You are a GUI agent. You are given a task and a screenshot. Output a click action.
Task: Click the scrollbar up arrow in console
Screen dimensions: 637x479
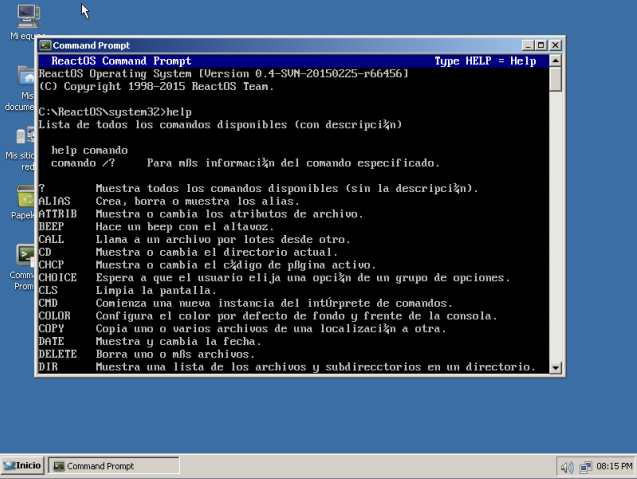click(x=556, y=61)
